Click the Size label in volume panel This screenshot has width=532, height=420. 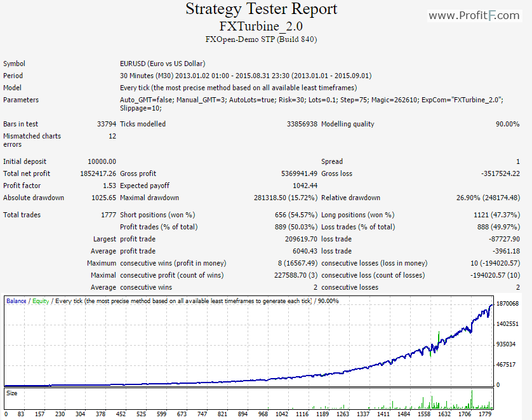[x=11, y=393]
